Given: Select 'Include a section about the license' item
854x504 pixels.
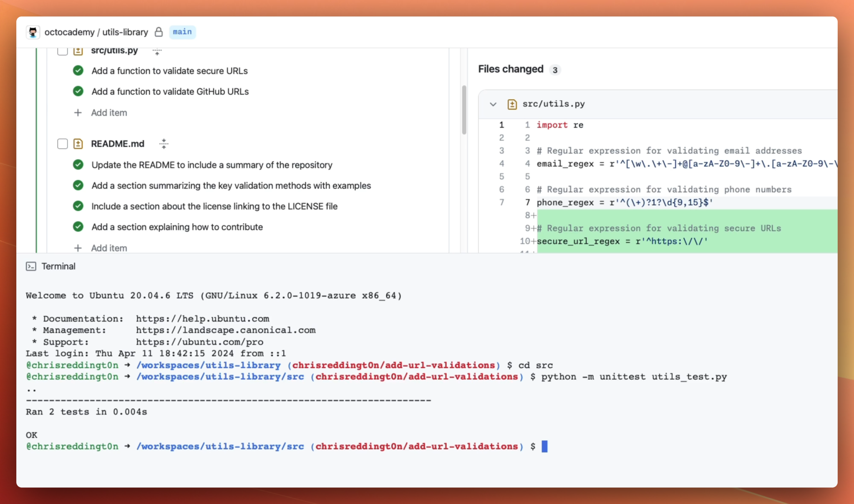Looking at the screenshot, I should [214, 206].
